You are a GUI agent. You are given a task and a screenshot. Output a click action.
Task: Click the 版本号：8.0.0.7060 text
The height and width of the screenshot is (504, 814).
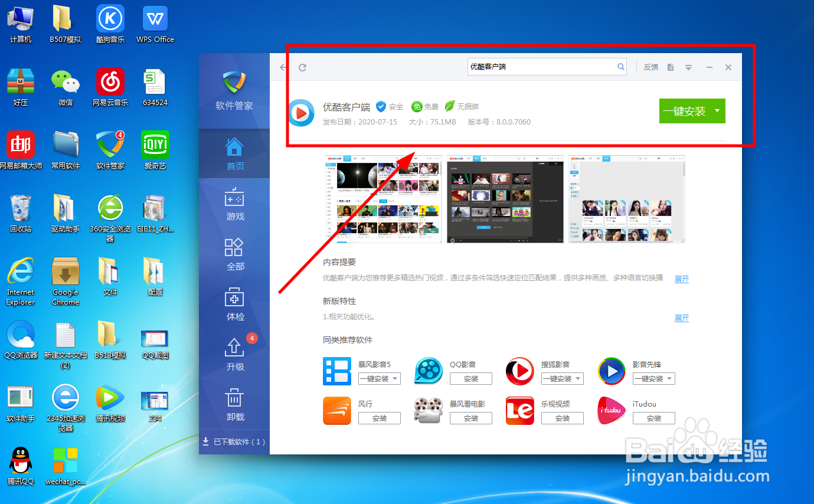pos(499,122)
